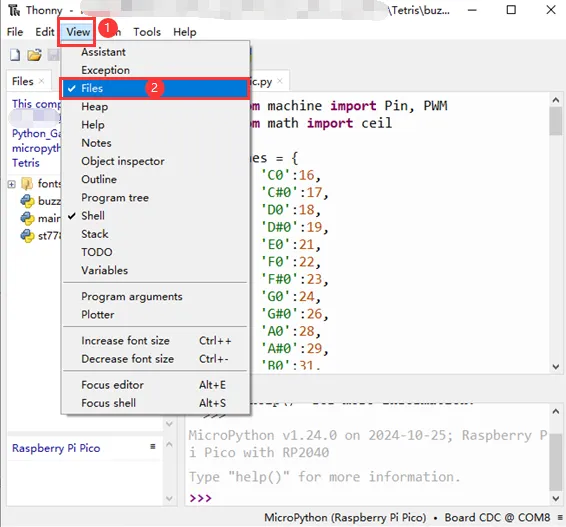The height and width of the screenshot is (527, 566).
Task: Click editor scrollbar up arrow
Action: click(x=556, y=100)
